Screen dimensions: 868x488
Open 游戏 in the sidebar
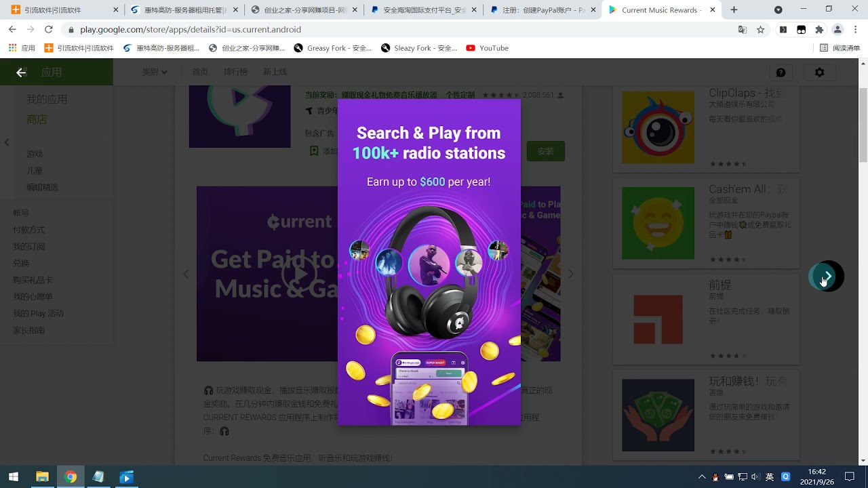35,154
